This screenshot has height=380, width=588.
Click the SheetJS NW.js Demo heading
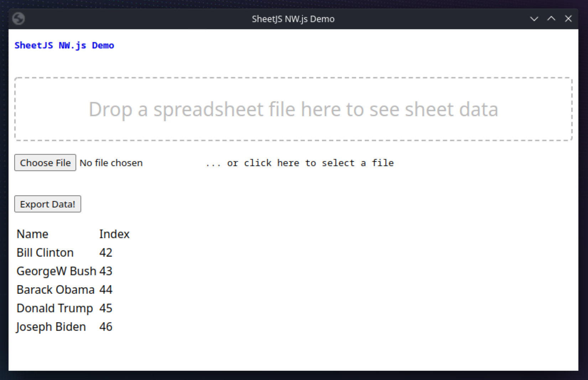pos(64,45)
